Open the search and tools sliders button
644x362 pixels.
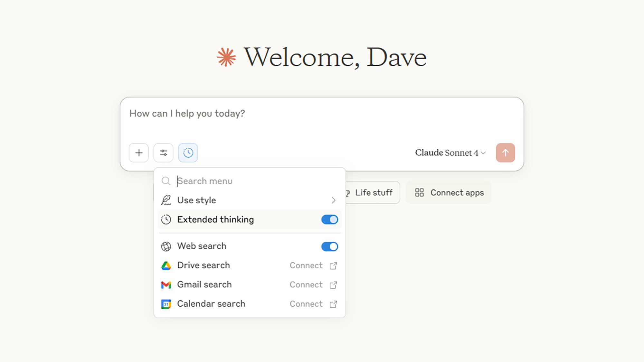coord(164,153)
